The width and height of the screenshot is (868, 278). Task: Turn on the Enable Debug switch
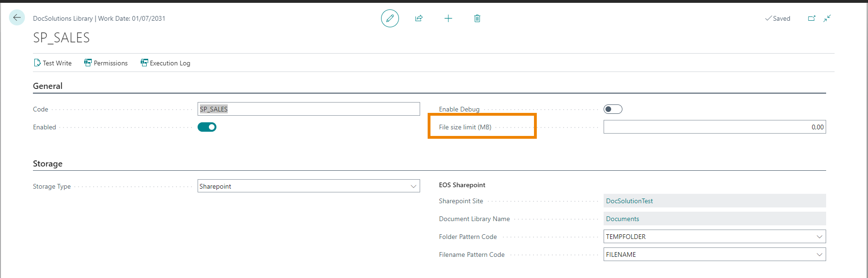(x=613, y=109)
